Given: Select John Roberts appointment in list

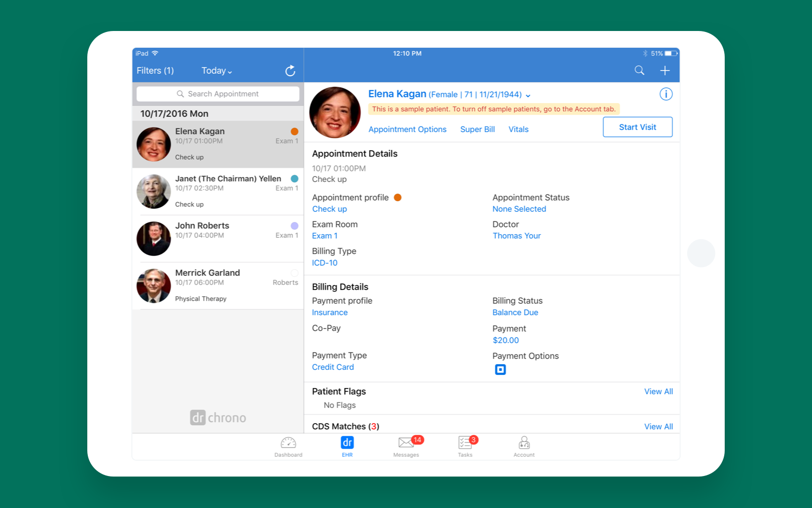Looking at the screenshot, I should (x=218, y=238).
